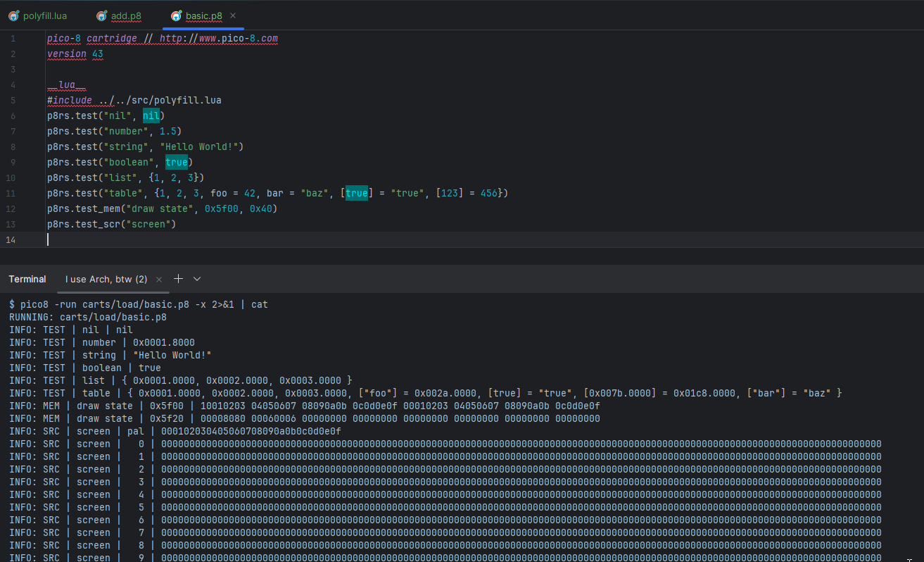Click the 'RUNNING: carts/load/basic.p8' terminal line
924x562 pixels.
[88, 317]
